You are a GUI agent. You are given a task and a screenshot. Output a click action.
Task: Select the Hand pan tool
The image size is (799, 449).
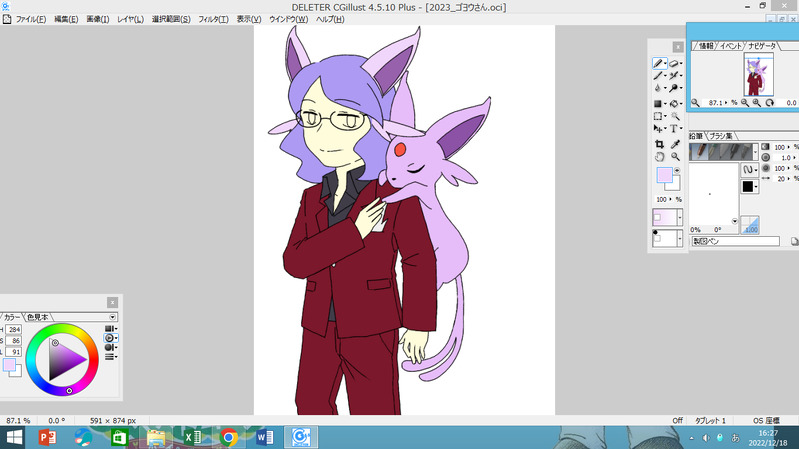[x=659, y=157]
